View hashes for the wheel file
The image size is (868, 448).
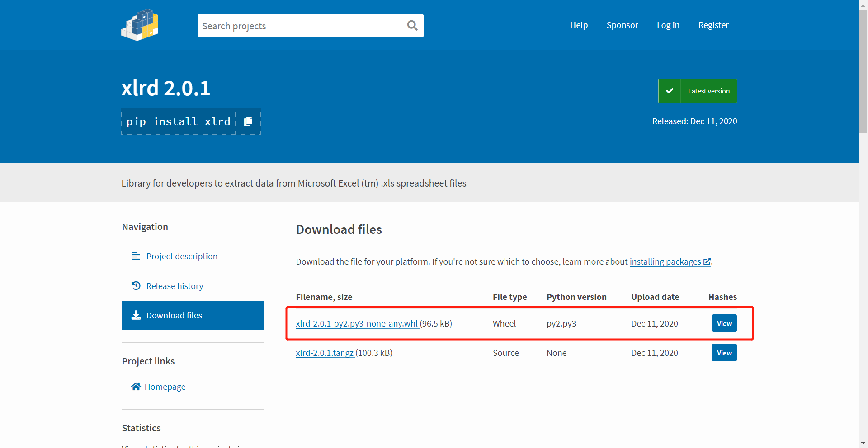tap(724, 323)
